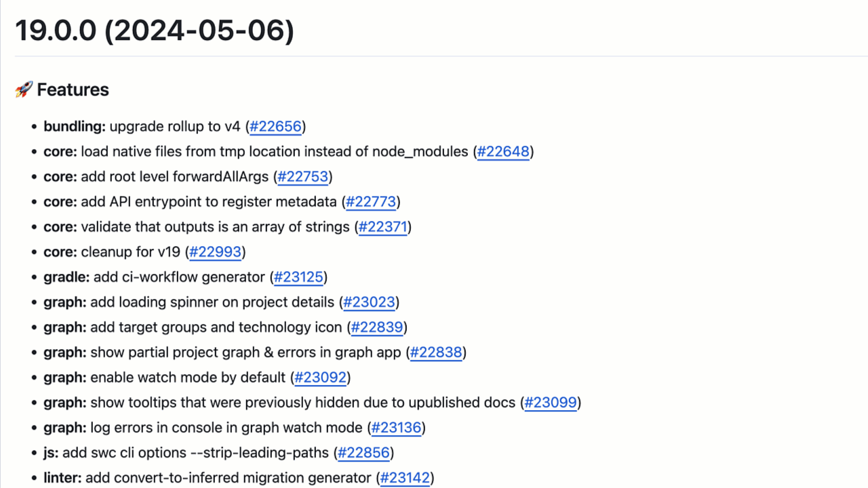Viewport: 868px width, 488px height.
Task: Follow link #22773 for API entrypoint
Action: coord(370,202)
